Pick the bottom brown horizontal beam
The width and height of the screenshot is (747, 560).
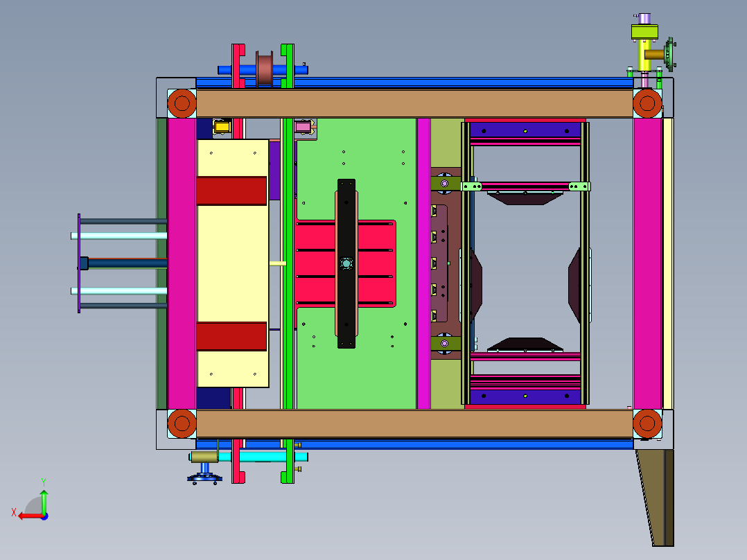pyautogui.click(x=414, y=423)
